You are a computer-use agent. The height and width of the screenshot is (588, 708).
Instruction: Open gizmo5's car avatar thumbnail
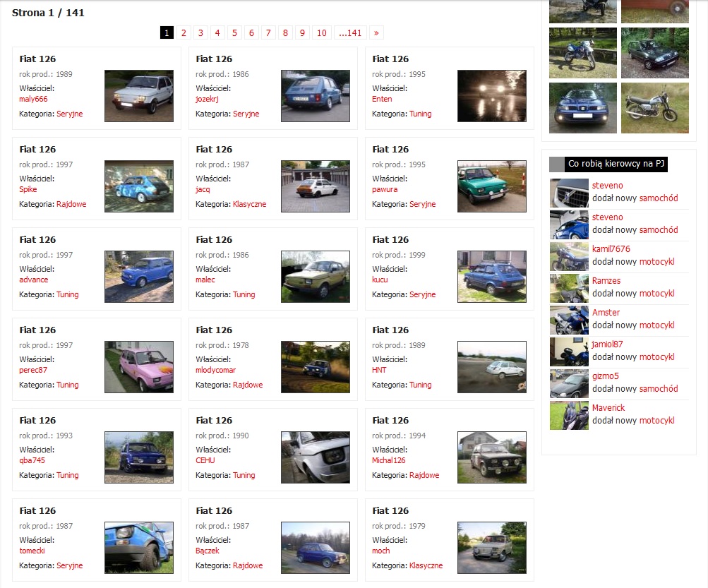[x=569, y=384]
